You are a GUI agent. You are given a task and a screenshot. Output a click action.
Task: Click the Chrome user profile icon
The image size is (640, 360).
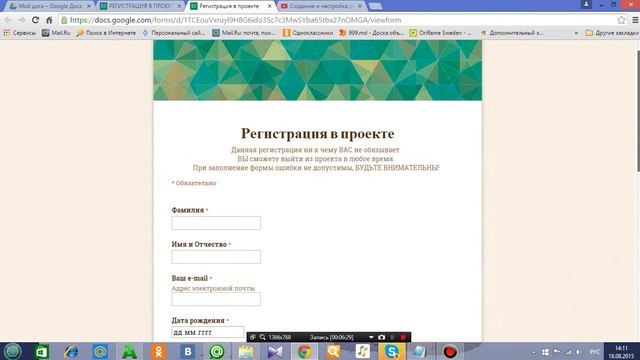tap(586, 4)
